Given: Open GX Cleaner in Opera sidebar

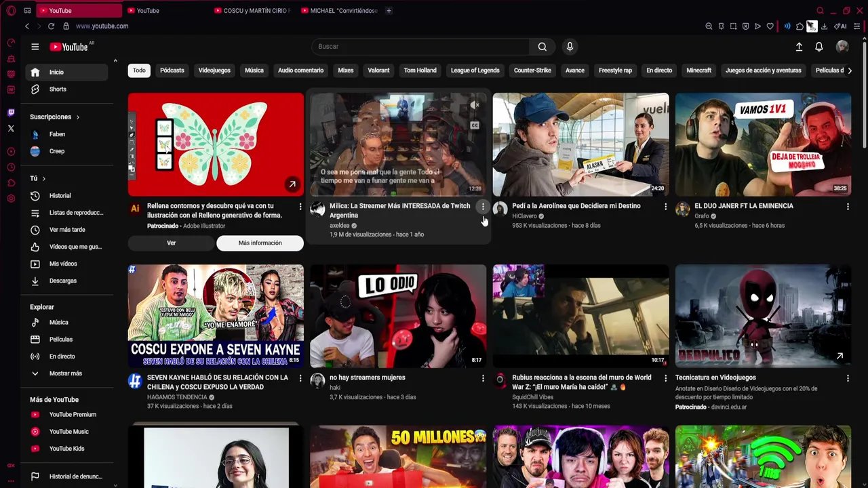Looking at the screenshot, I should tap(11, 58).
